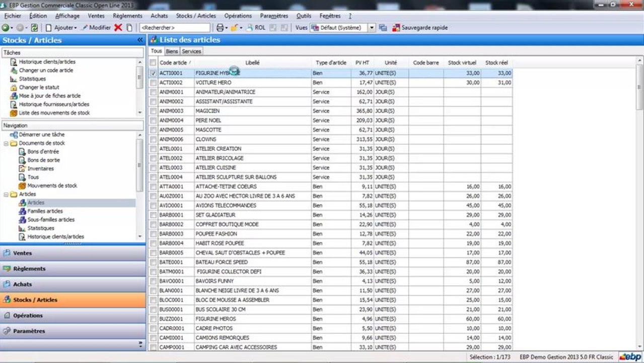This screenshot has height=363, width=644.
Task: Open the Ajouter dropdown button
Action: pyautogui.click(x=62, y=28)
